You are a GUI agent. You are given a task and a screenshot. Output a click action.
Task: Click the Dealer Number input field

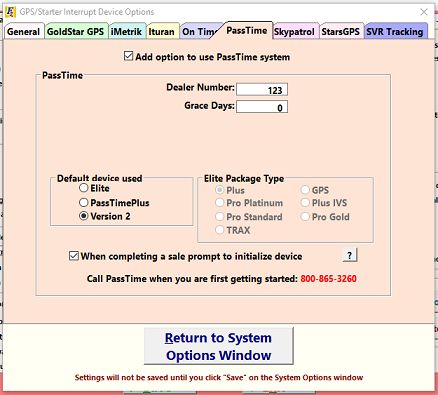pos(262,90)
